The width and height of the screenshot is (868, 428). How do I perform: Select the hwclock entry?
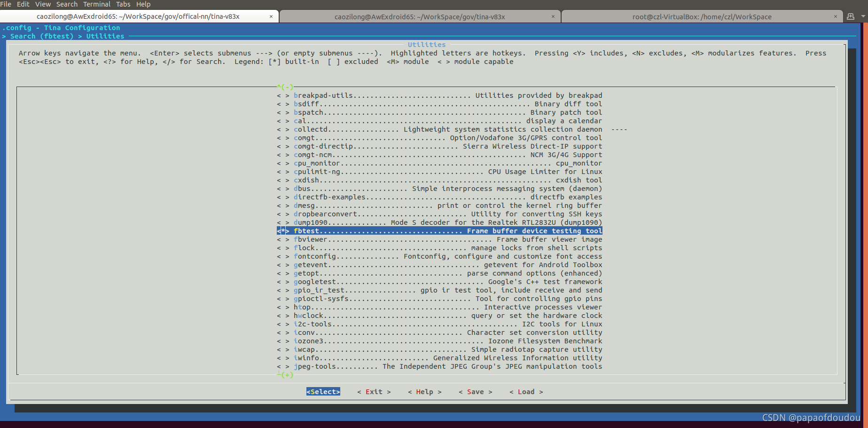[x=439, y=316]
